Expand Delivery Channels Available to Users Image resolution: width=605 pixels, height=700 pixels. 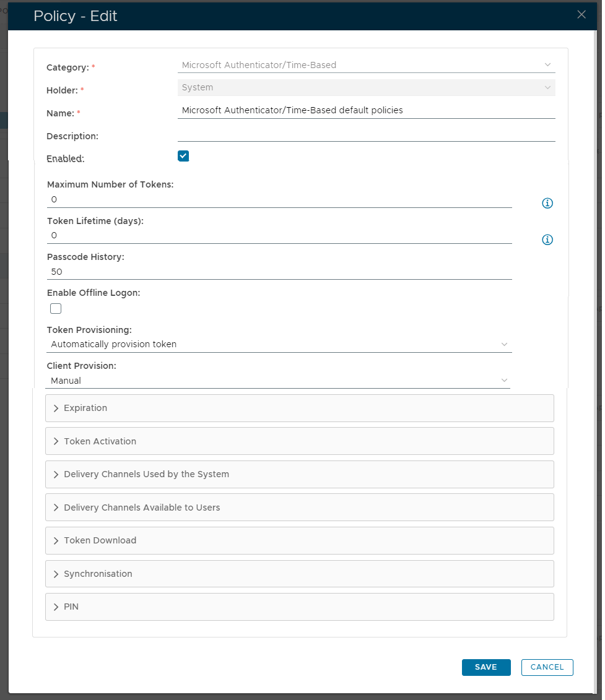coord(299,508)
